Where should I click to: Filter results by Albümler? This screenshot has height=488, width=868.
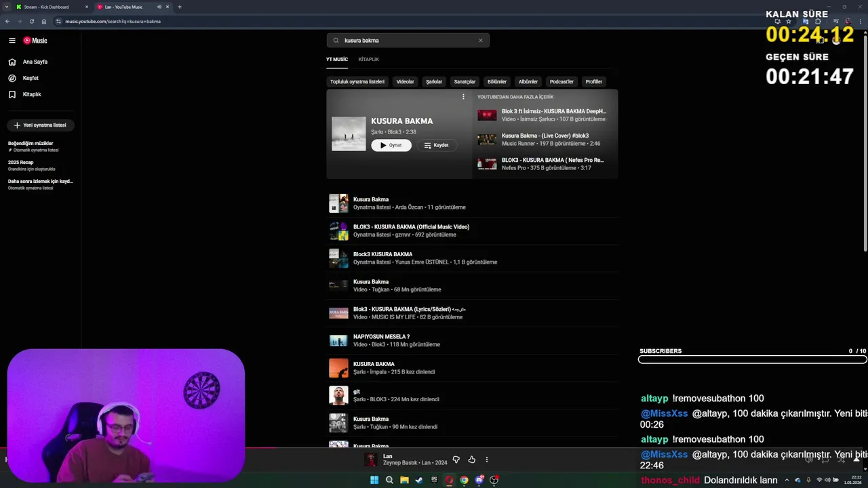[528, 81]
